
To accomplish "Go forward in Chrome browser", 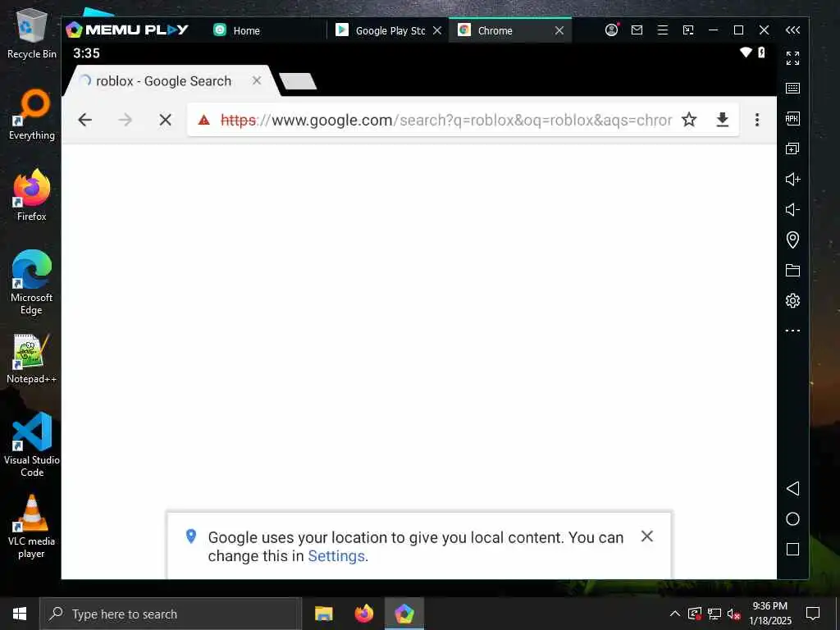I will 126,120.
